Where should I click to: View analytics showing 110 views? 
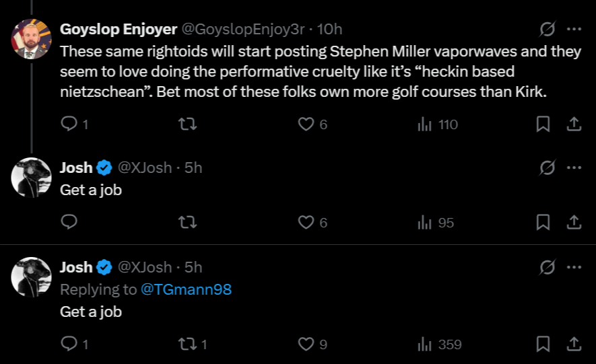(x=437, y=124)
